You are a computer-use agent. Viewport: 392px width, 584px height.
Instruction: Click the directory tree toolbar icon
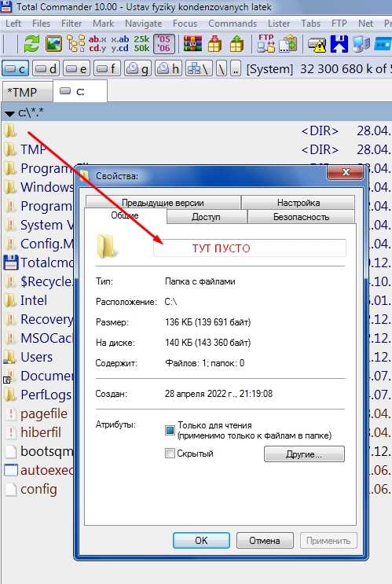click(75, 43)
